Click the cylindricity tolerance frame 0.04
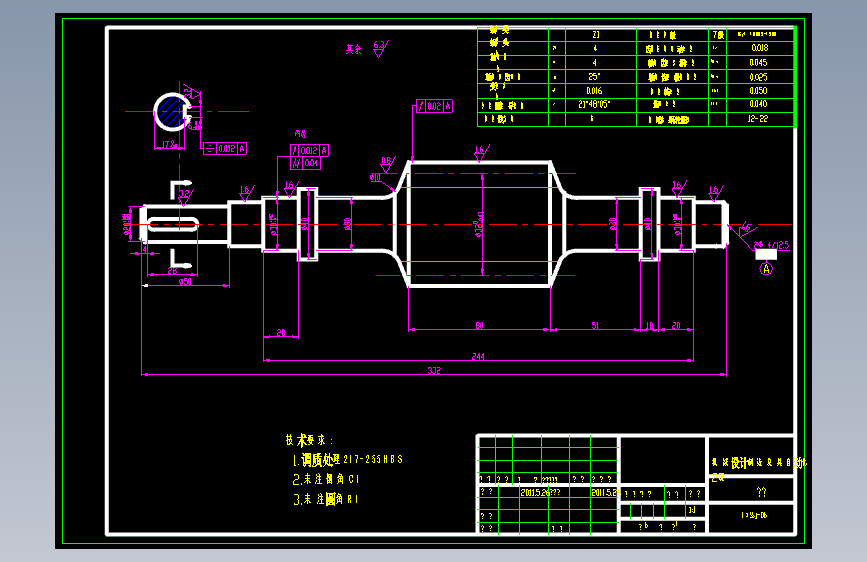The height and width of the screenshot is (562, 867). click(305, 163)
